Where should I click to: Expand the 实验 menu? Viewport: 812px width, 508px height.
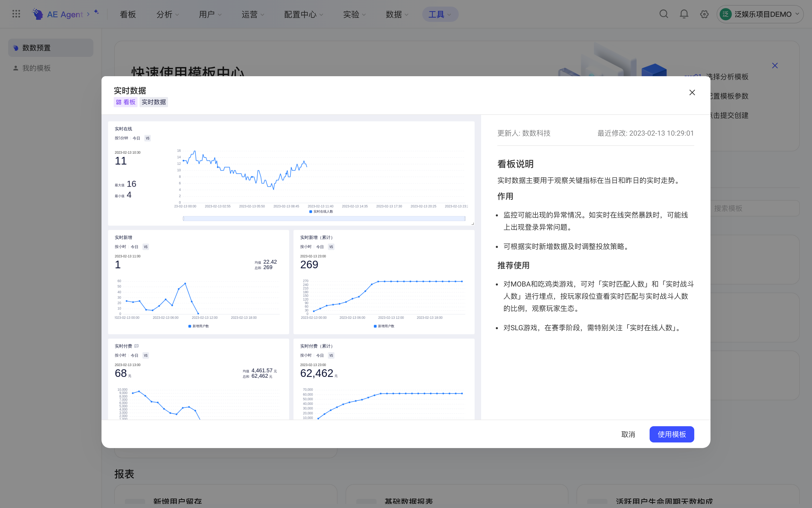pos(354,14)
